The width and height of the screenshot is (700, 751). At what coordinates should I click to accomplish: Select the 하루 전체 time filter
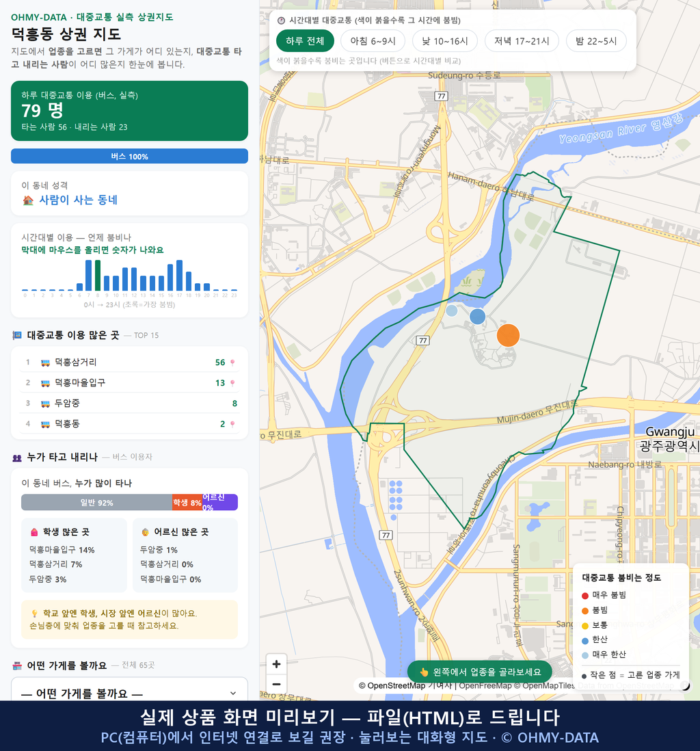[305, 41]
